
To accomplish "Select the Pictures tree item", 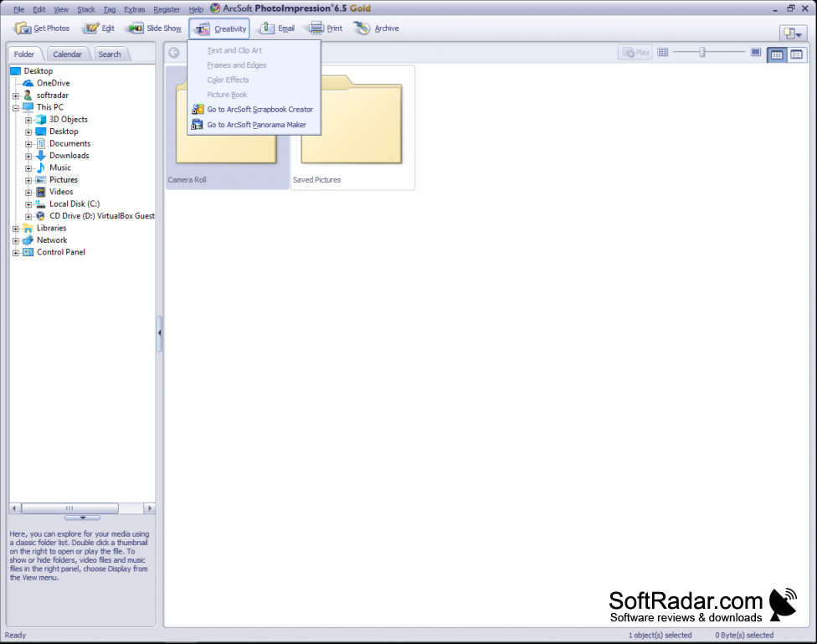I will 64,180.
